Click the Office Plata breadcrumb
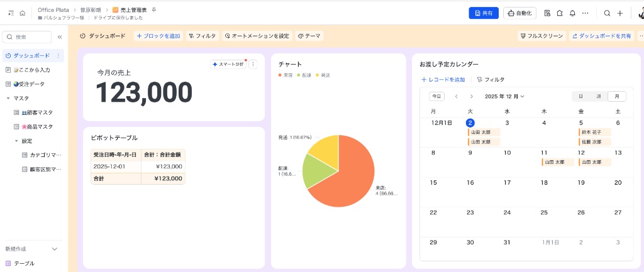This screenshot has height=272, width=644. point(53,10)
